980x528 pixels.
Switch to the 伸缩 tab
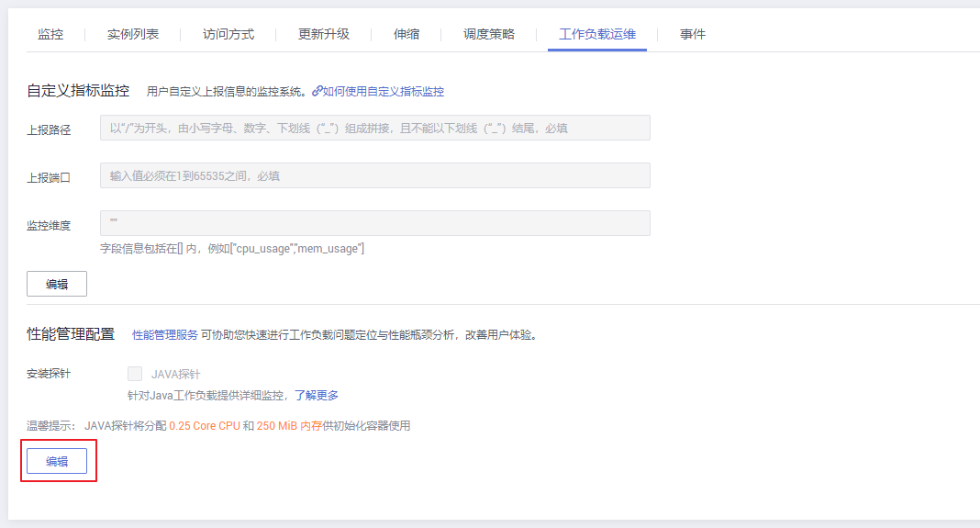(x=406, y=34)
